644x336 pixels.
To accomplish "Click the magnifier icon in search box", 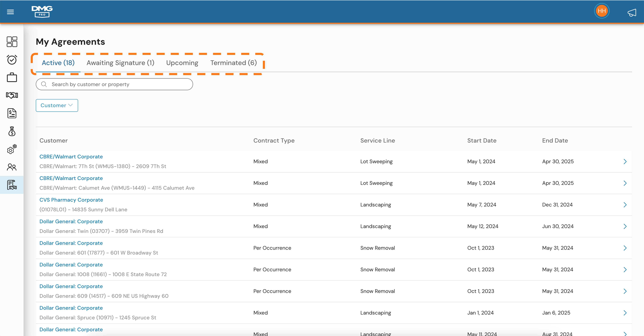I will pyautogui.click(x=44, y=84).
